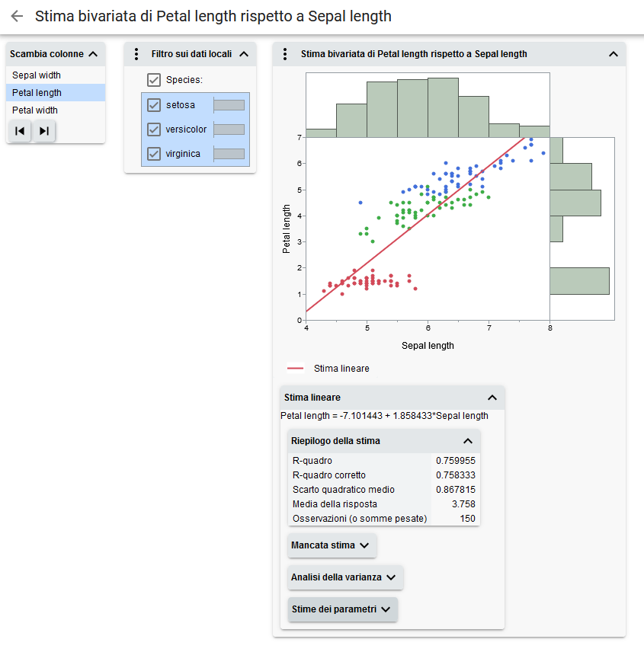The image size is (644, 652).
Task: Click the setosa color bar
Action: click(x=229, y=105)
